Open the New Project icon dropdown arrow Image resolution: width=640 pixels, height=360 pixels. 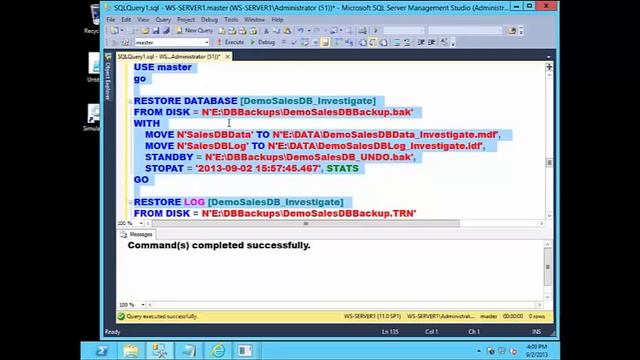click(x=122, y=31)
